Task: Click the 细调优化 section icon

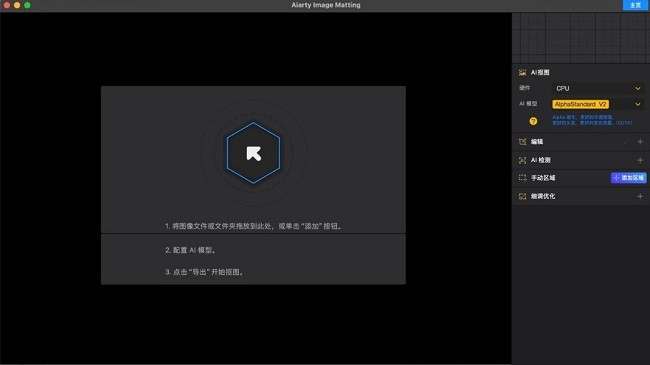Action: coord(522,196)
